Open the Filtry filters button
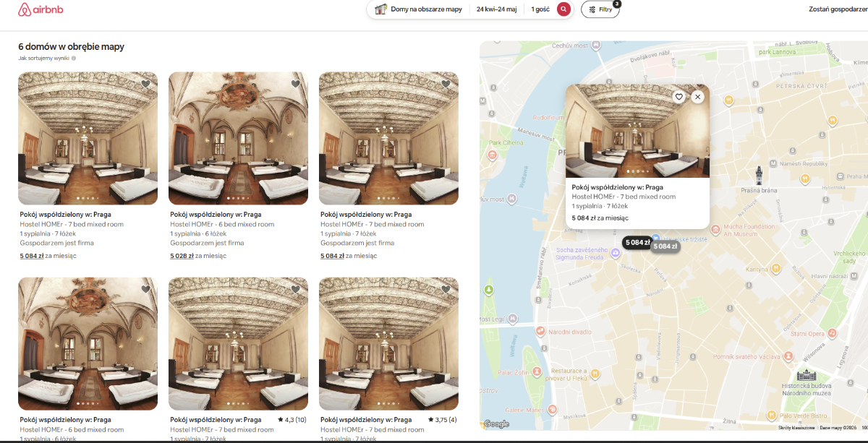The height and width of the screenshot is (443, 868). (600, 9)
